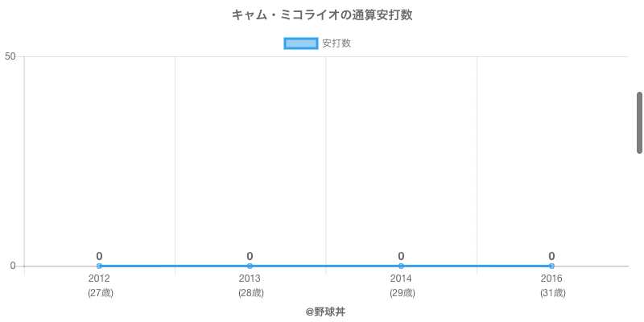Click the 安打数 legend color swatch
Screen dimensions: 644x322
(x=301, y=43)
